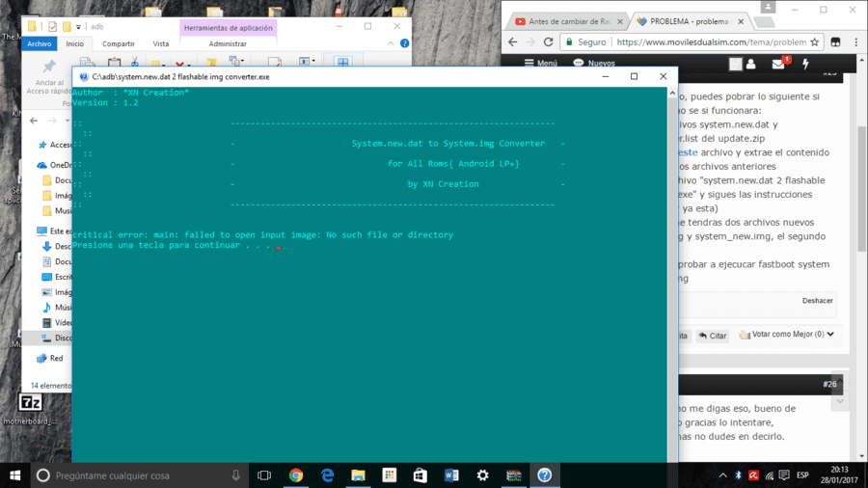Click the Citar button on the post
The image size is (868, 488).
(712, 336)
